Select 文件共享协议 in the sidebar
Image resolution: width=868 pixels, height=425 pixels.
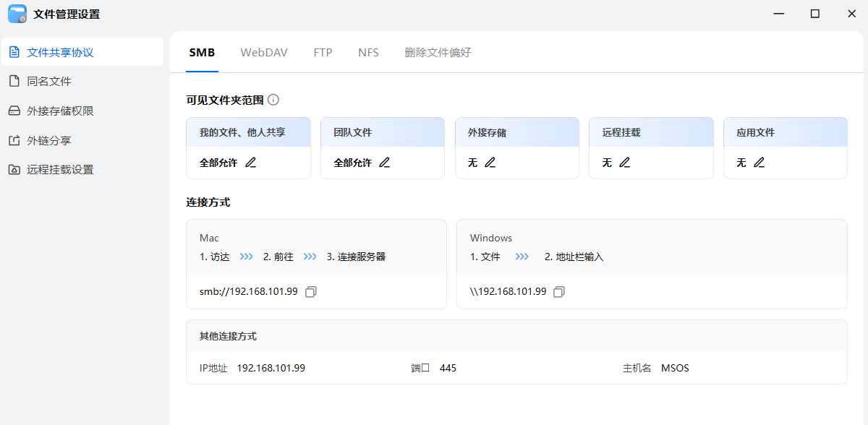(60, 52)
